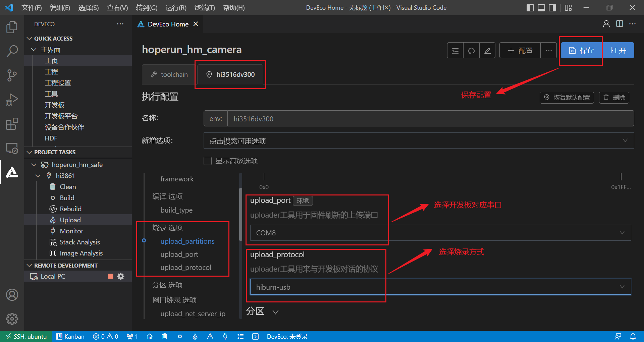Screen dimensions: 644x342
Task: Open Manage gear in activity bar
Action: tap(12, 319)
